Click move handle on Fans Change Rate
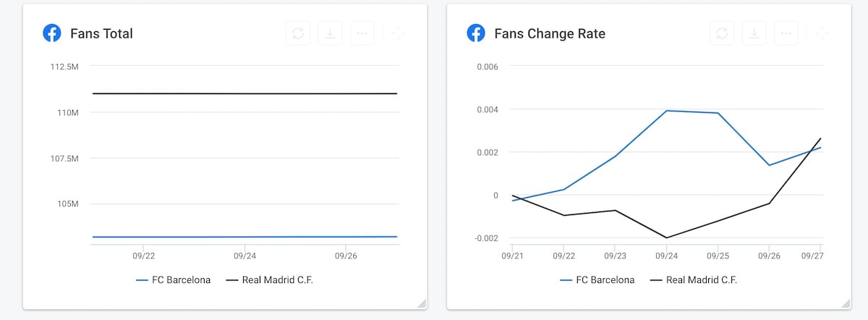Screen dimensions: 868x320 [821, 33]
